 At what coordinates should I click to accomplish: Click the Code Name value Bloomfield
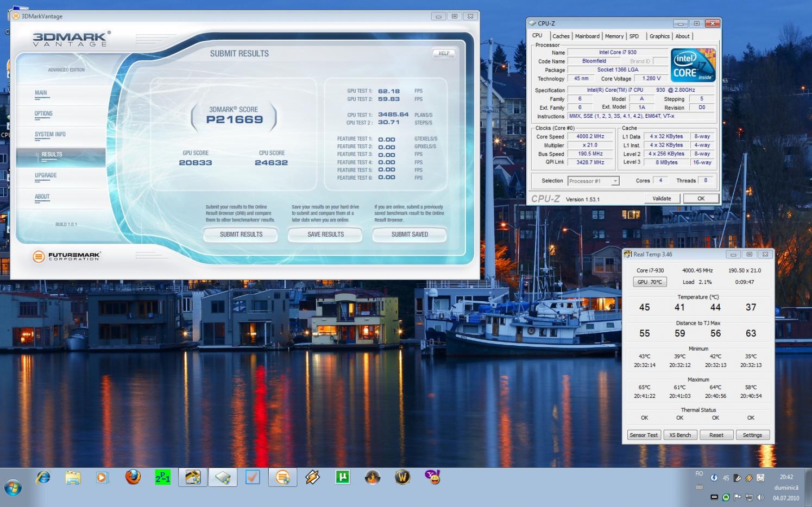594,61
